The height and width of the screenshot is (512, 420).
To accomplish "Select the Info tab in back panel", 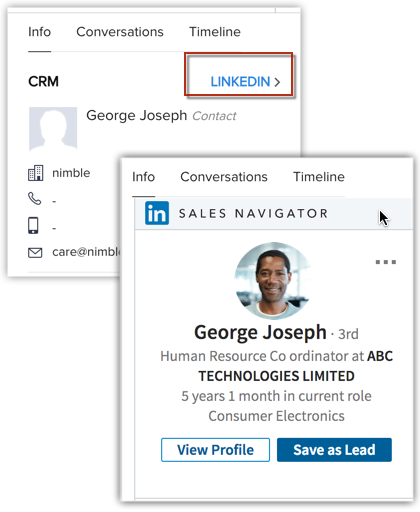I will tap(39, 32).
